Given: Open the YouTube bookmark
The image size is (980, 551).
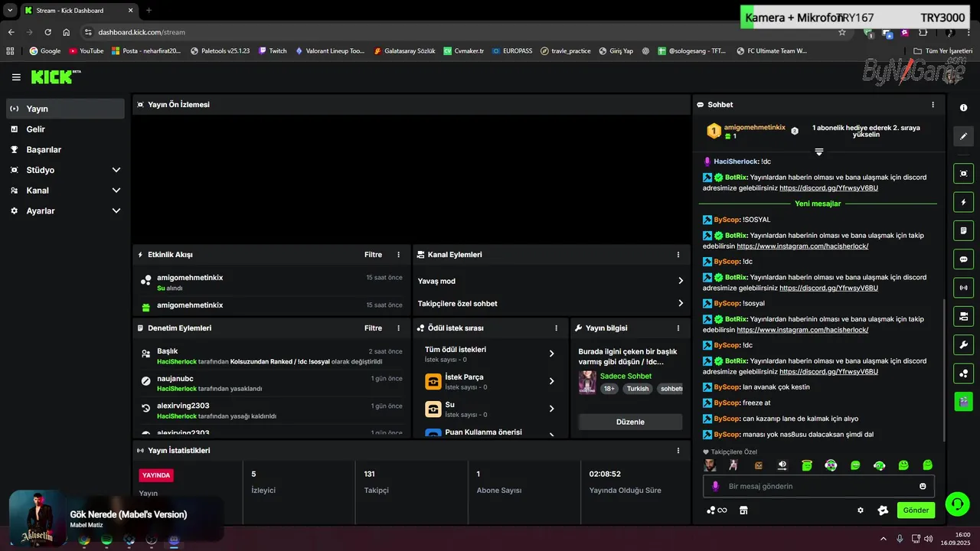Looking at the screenshot, I should 86,51.
